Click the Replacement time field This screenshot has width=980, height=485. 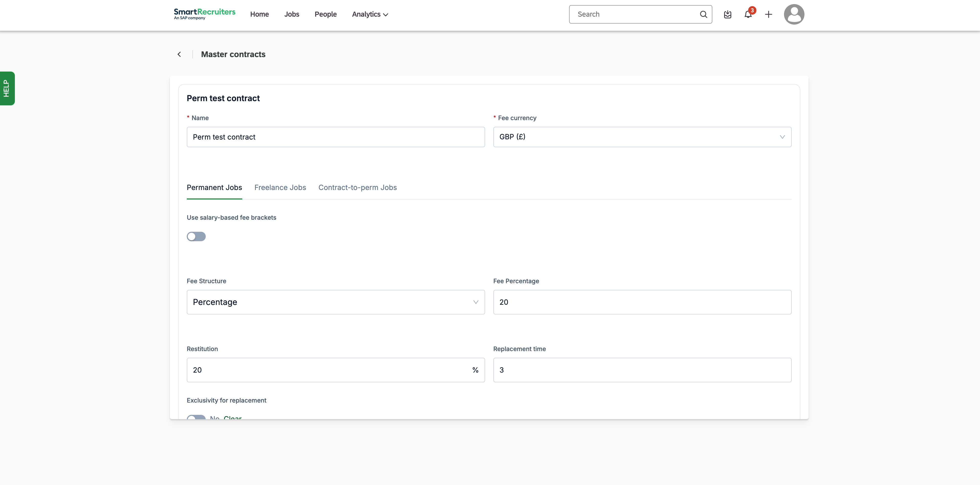coord(642,370)
